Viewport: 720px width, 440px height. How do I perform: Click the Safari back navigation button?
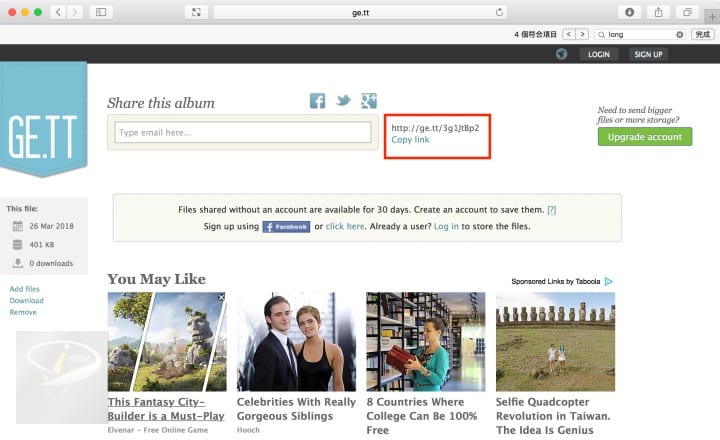tap(56, 12)
